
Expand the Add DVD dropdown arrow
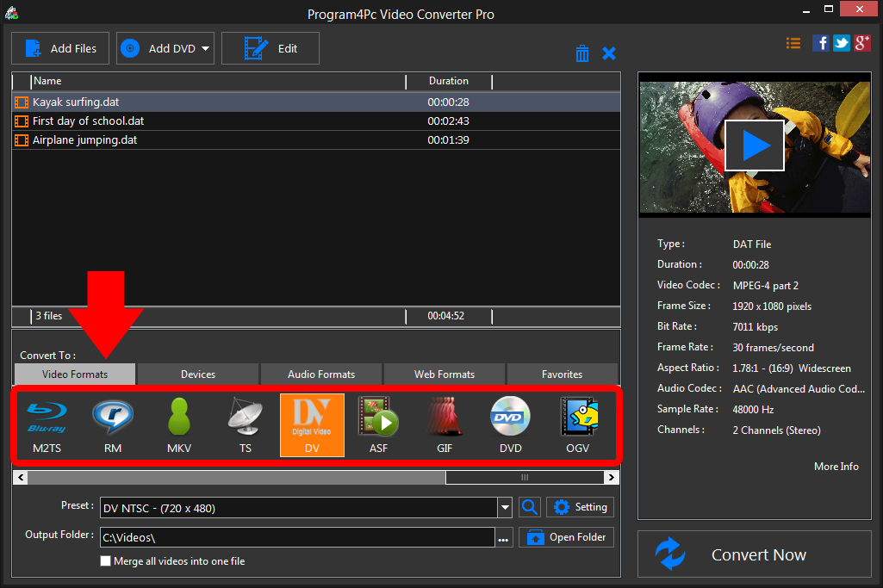tap(206, 49)
